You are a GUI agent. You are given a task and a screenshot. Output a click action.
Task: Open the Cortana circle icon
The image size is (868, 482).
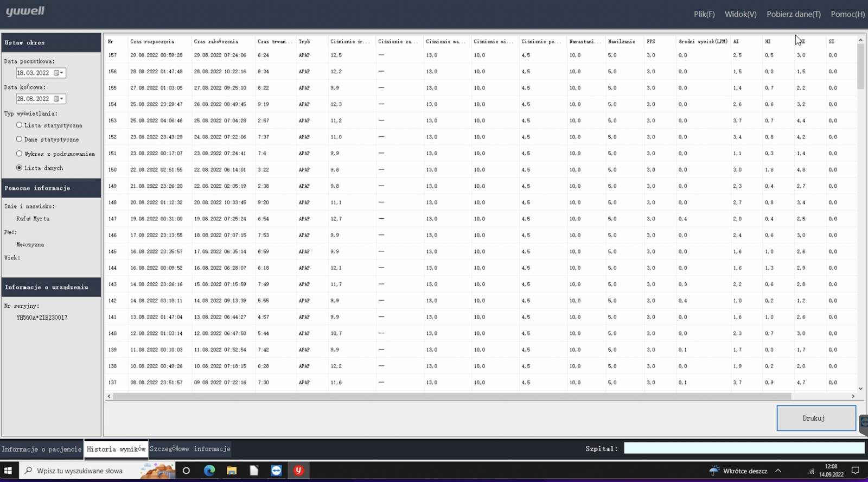pyautogui.click(x=186, y=471)
